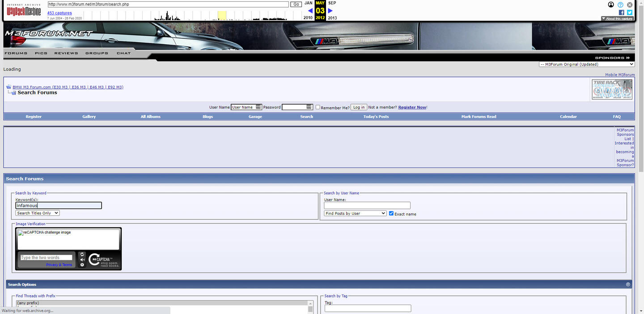This screenshot has height=314, width=644.
Task: Open the M3Forum Sponsors List link
Action: 625,134
